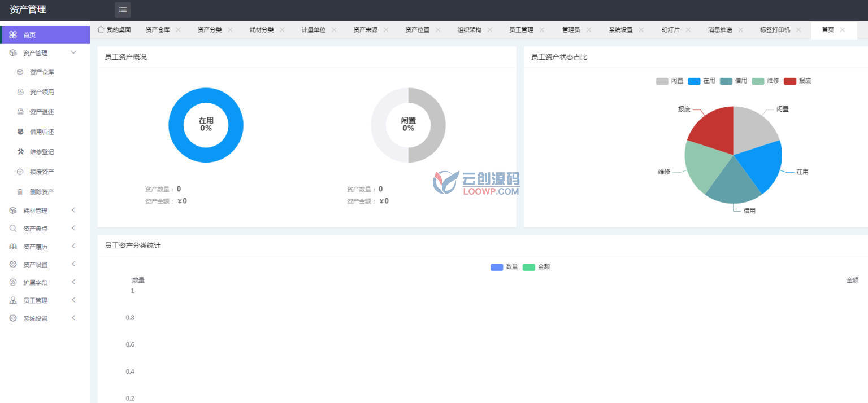Toggle the 在用 blue legend swatch
The height and width of the screenshot is (403, 868).
pyautogui.click(x=694, y=81)
